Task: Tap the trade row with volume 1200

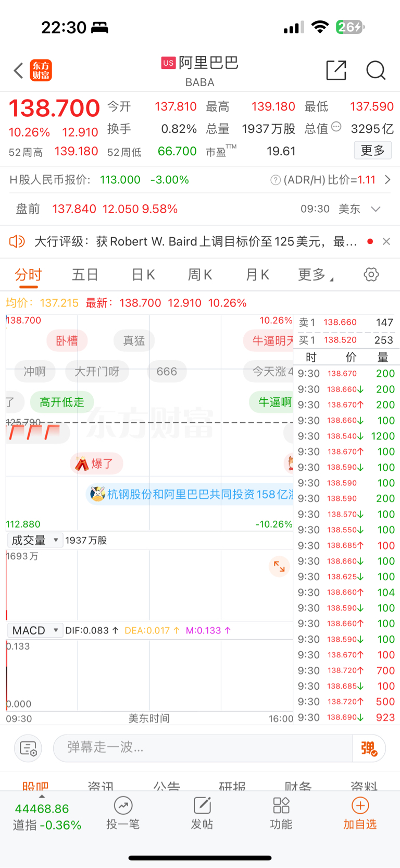Action: [x=346, y=436]
